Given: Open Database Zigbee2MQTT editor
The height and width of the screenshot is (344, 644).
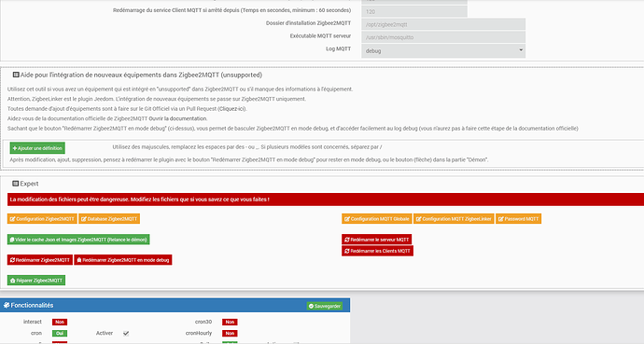Looking at the screenshot, I should 109,219.
